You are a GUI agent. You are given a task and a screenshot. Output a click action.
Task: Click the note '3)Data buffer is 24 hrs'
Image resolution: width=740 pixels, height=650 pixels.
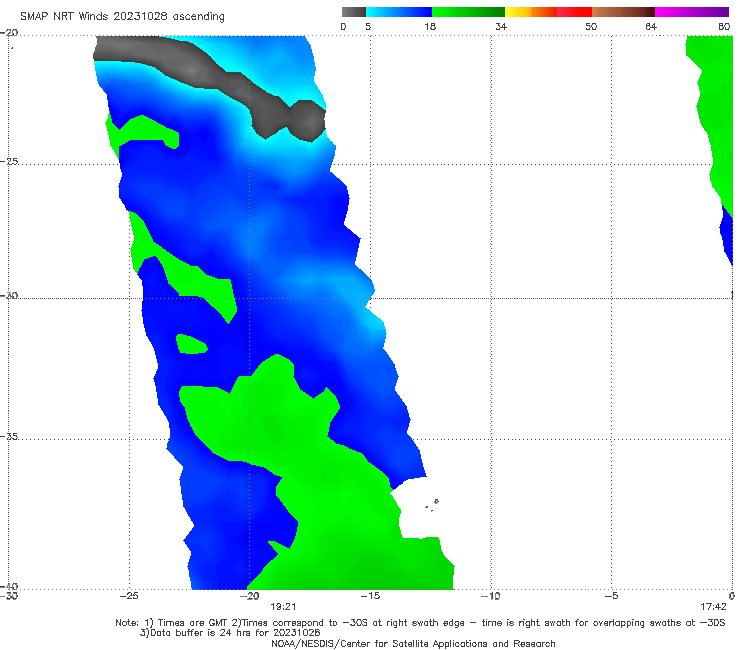tap(229, 633)
